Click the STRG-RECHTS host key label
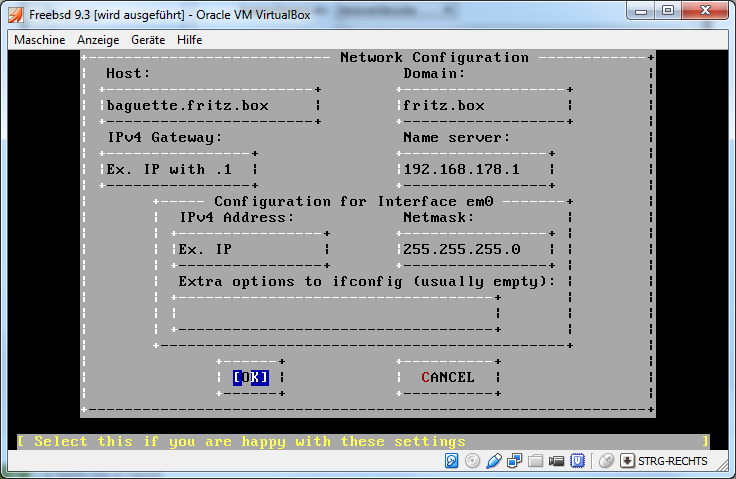 673,461
